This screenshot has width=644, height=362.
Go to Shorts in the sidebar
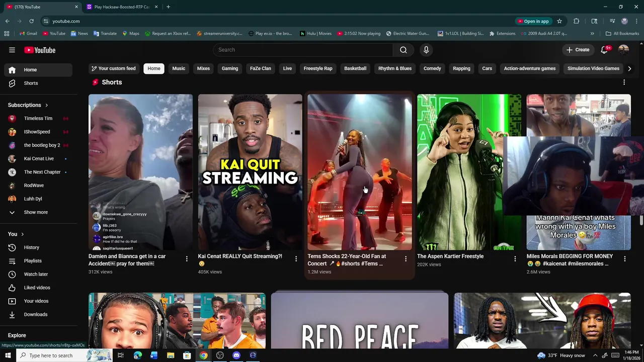click(x=38, y=83)
